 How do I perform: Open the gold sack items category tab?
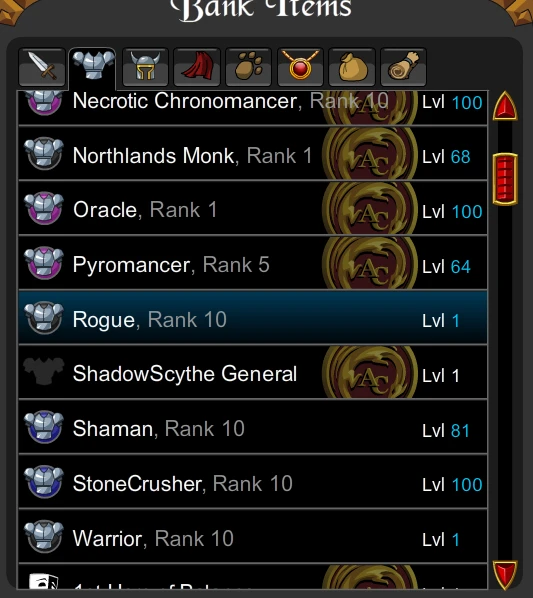[352, 68]
